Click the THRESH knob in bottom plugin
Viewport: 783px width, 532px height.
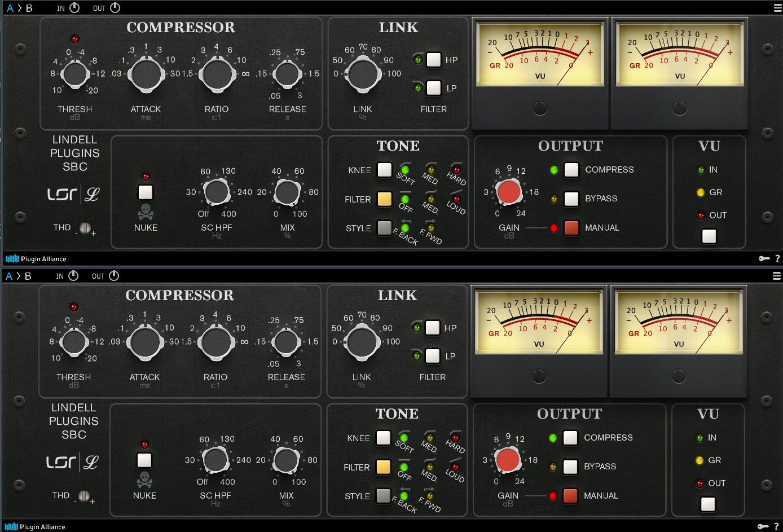pos(74,342)
